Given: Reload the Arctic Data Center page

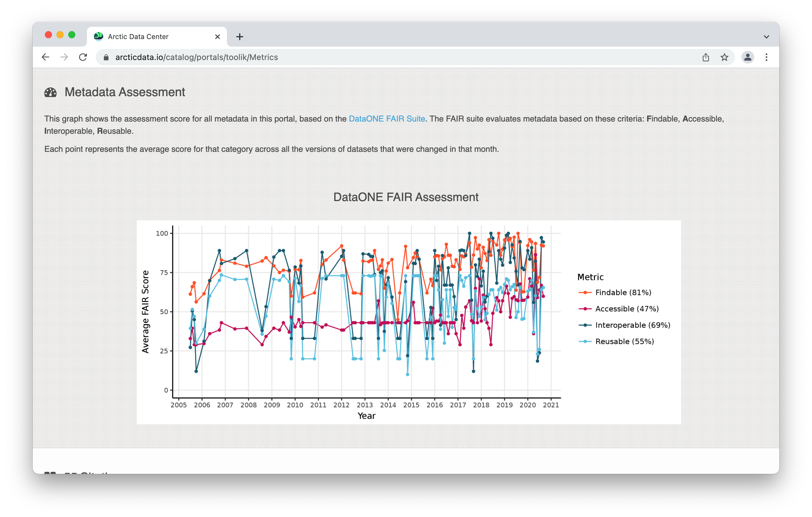Looking at the screenshot, I should click(x=83, y=57).
